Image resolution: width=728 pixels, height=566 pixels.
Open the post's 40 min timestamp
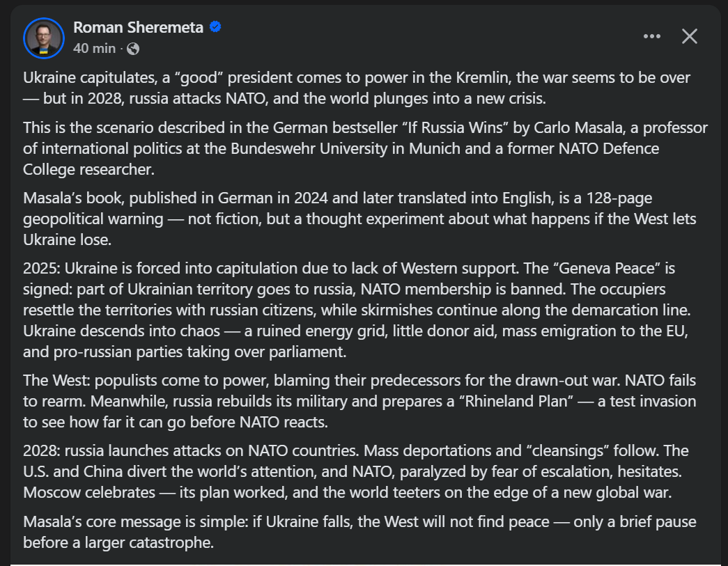click(94, 49)
